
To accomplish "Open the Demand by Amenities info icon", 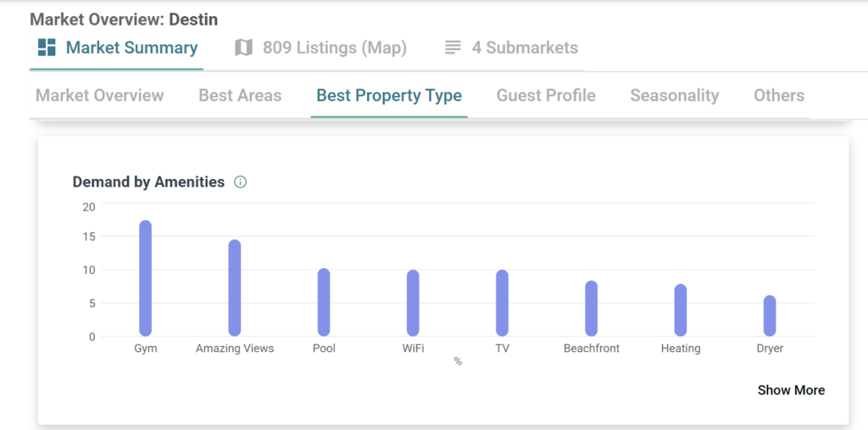I will pos(240,181).
